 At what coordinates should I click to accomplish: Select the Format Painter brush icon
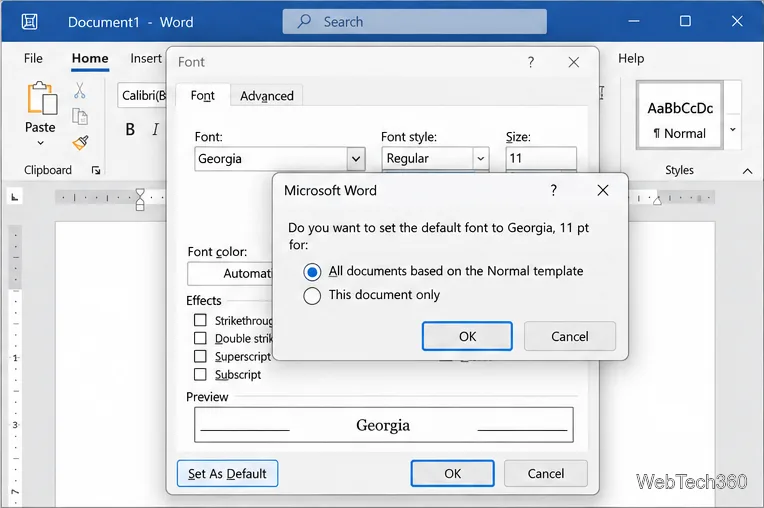coord(80,143)
